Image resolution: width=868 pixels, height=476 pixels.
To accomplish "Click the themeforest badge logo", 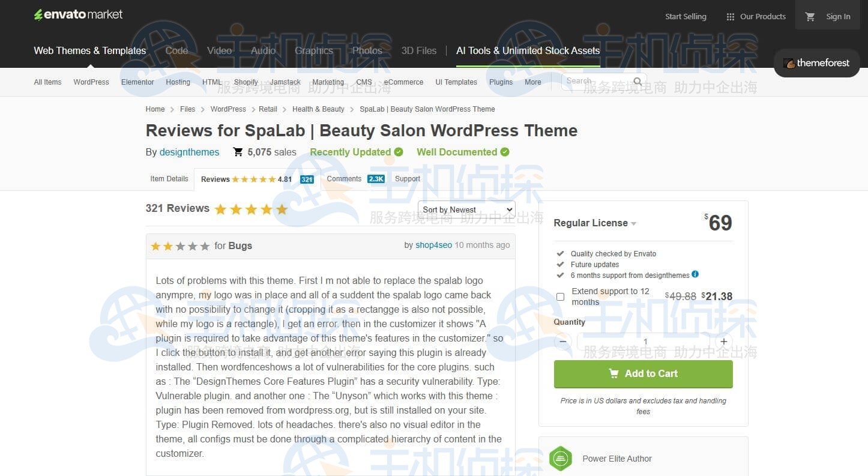I will point(816,63).
